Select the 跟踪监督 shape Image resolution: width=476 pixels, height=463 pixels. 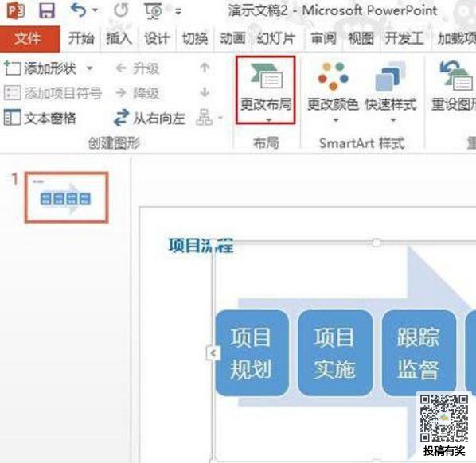(419, 353)
